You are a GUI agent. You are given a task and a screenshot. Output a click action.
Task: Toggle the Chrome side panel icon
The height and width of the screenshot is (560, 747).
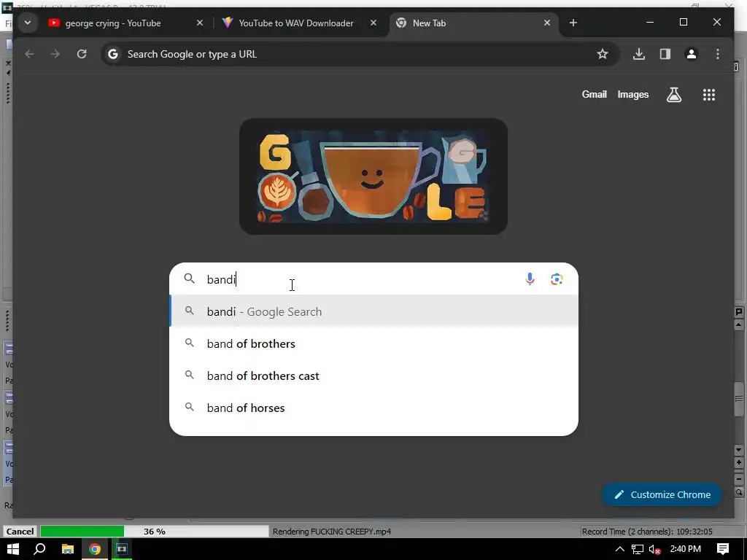click(665, 54)
